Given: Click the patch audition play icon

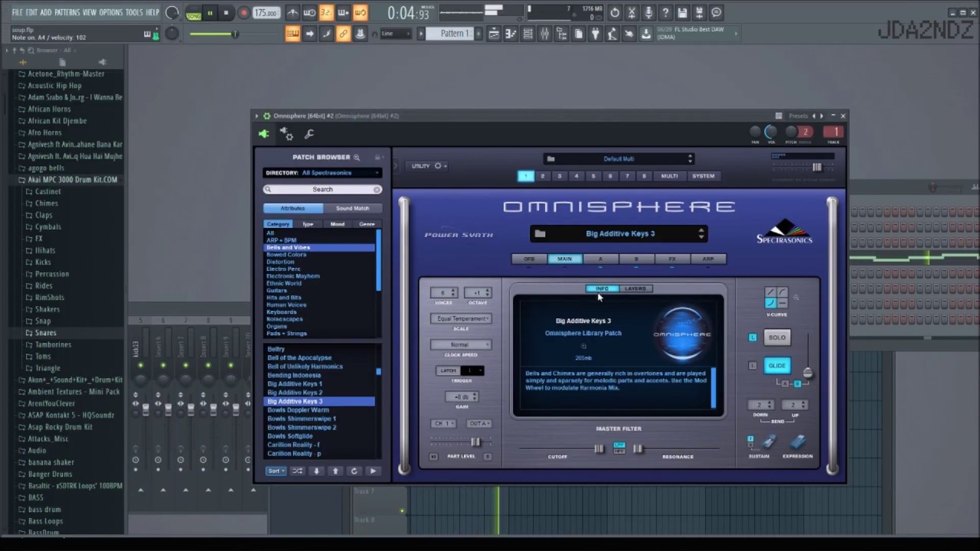Looking at the screenshot, I should pyautogui.click(x=373, y=471).
